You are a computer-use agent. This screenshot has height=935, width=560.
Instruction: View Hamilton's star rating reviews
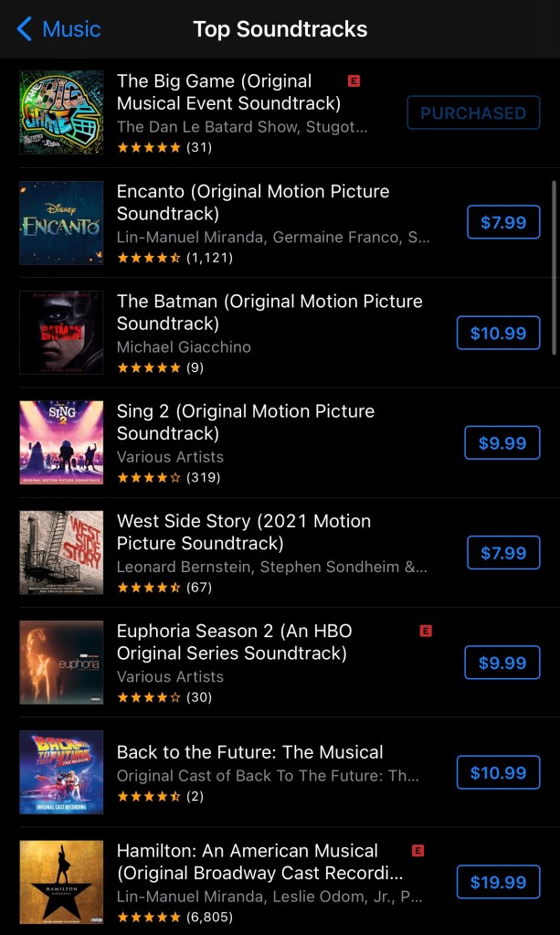click(x=174, y=916)
